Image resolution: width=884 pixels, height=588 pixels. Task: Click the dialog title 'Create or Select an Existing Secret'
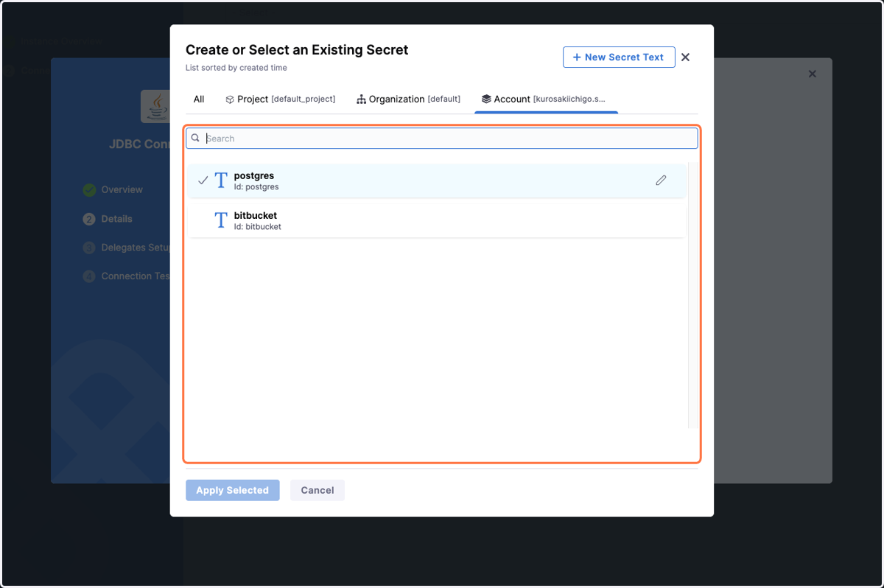click(x=297, y=50)
